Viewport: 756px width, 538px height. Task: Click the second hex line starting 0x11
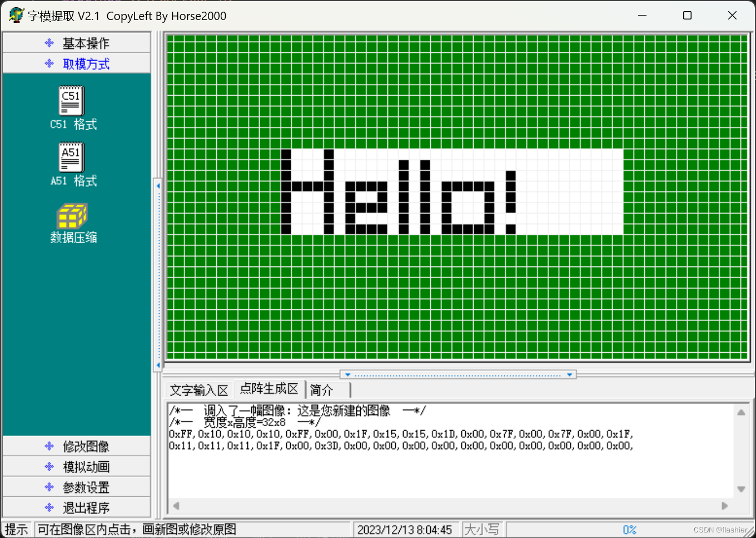click(x=401, y=446)
